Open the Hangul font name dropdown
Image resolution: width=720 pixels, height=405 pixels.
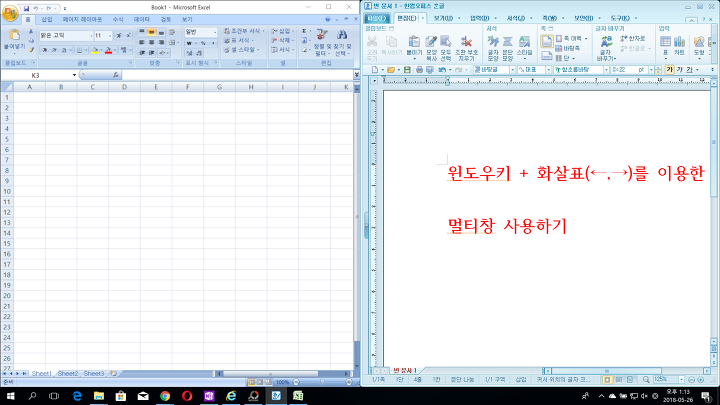[x=606, y=70]
